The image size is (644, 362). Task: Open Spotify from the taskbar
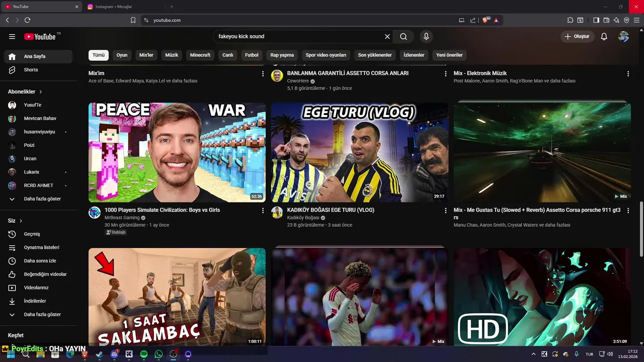coord(143,354)
